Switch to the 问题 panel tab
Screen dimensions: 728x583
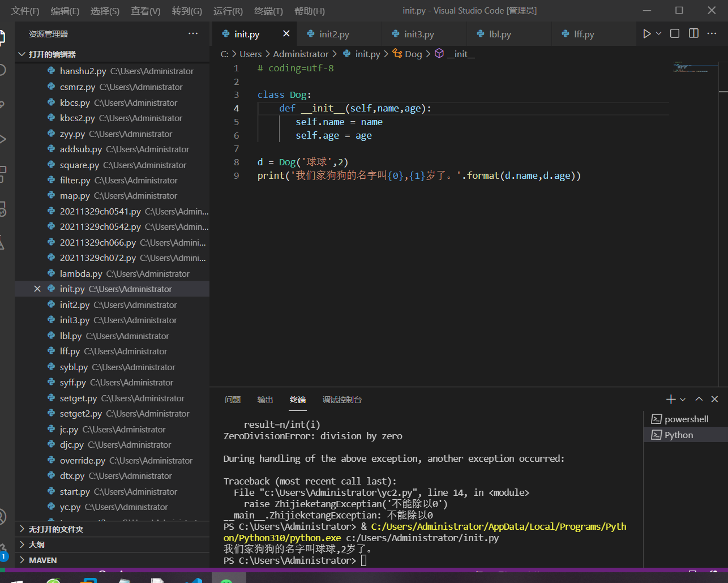point(233,400)
